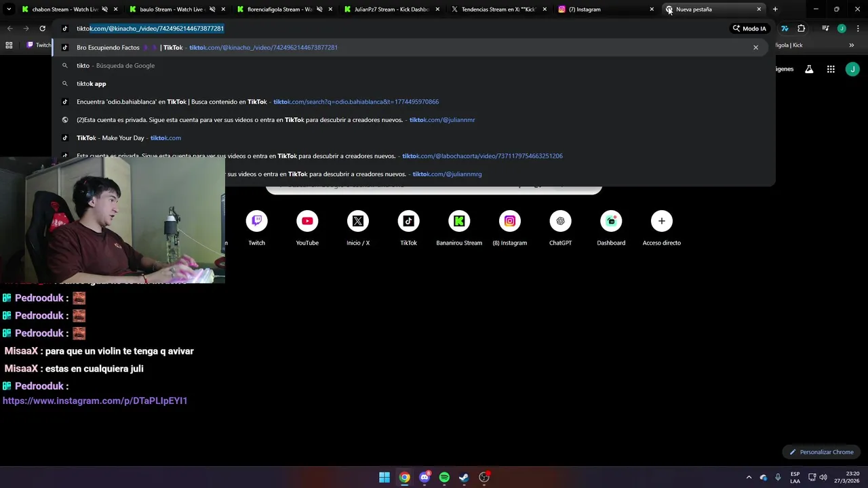Open a new tab with plus button
The image size is (868, 488).
(775, 9)
